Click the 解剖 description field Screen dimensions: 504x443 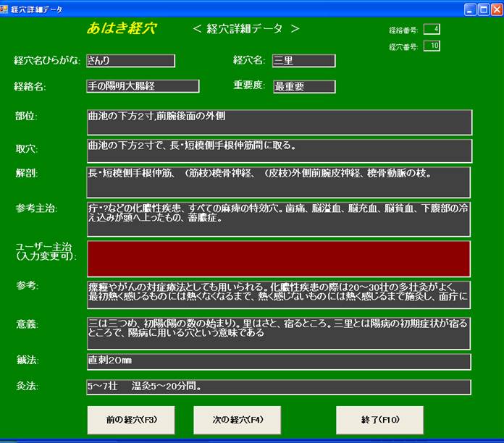point(278,182)
